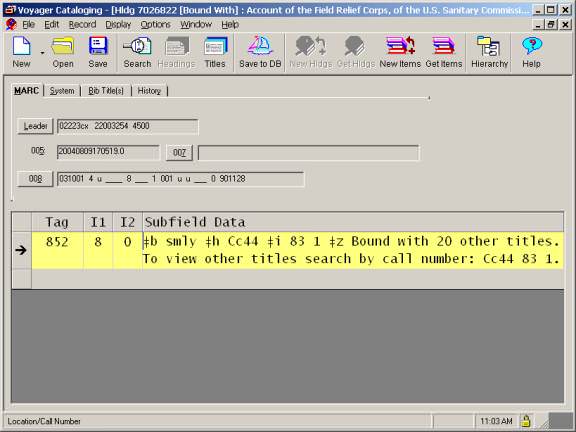This screenshot has height=432, width=576.
Task: Open the Help menu in the menu bar
Action: point(230,25)
